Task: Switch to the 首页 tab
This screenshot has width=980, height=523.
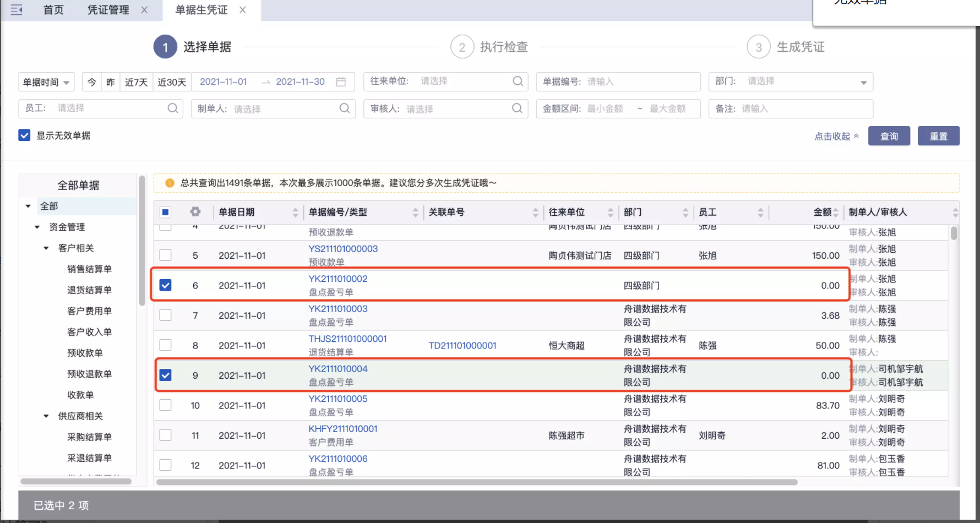Action: click(53, 10)
